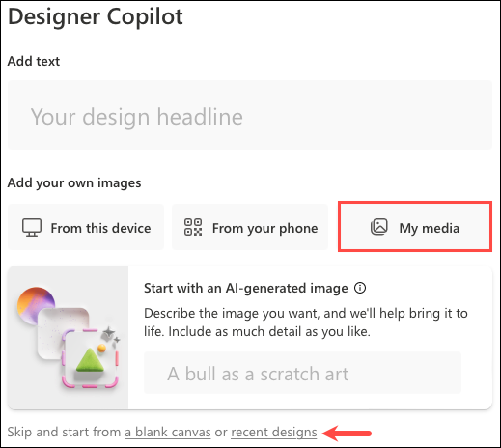
Task: Click the My media picture icon
Action: point(379,227)
